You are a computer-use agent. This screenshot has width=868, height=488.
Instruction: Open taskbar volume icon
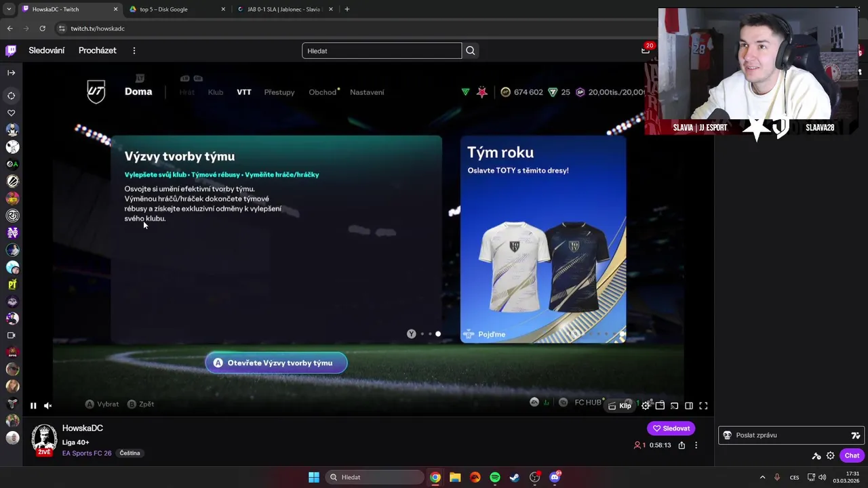click(822, 477)
